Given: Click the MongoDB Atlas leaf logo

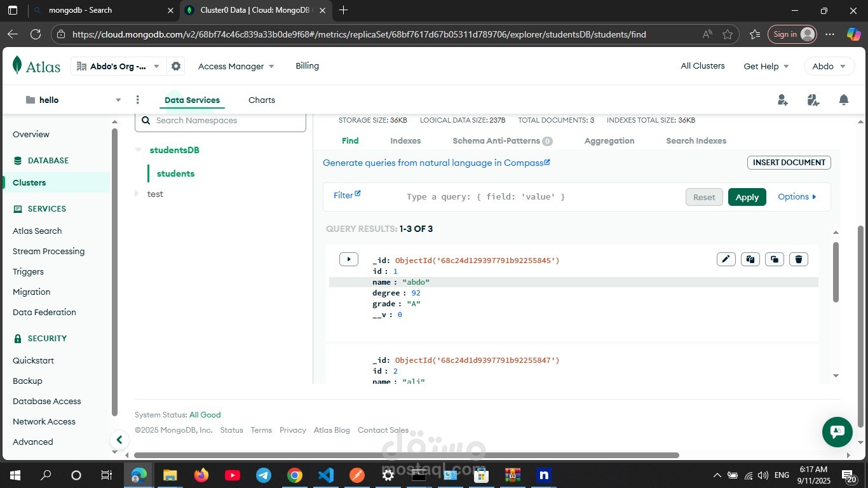Looking at the screenshot, I should [17, 65].
